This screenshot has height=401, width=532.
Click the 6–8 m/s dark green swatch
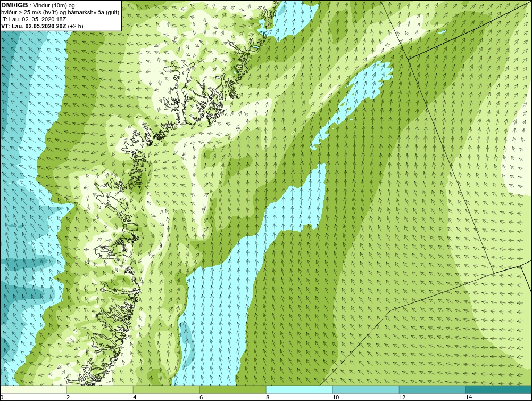233,389
